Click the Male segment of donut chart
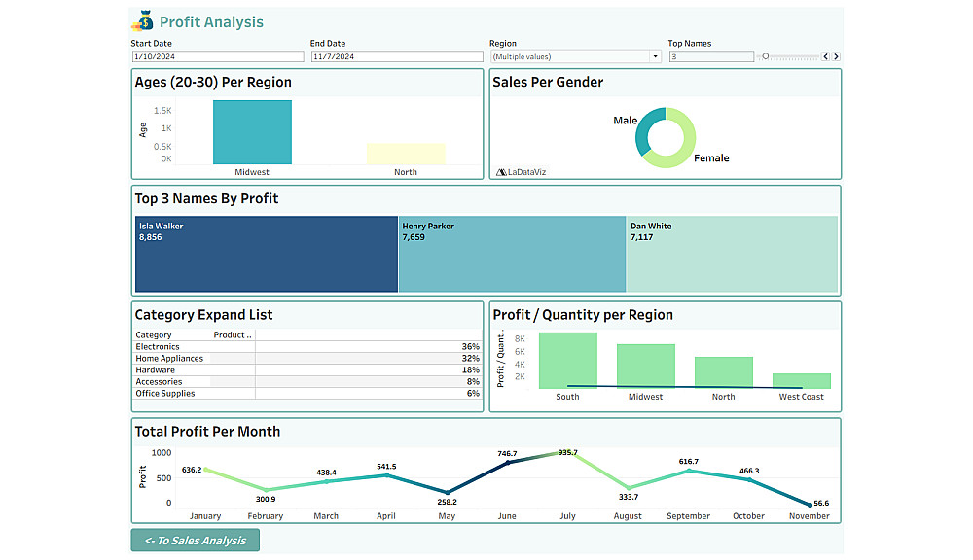Screen dimensions: 973x560 pyautogui.click(x=645, y=129)
